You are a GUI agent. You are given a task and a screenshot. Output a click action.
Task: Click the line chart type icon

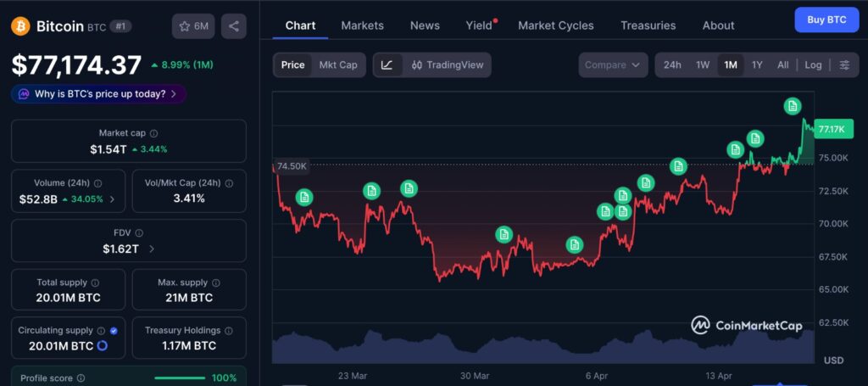[387, 64]
